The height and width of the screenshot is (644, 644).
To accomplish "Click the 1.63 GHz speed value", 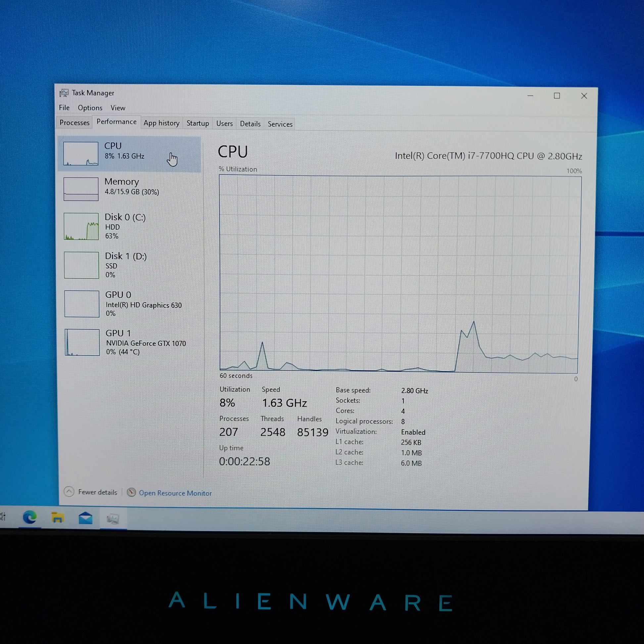I will tap(284, 403).
